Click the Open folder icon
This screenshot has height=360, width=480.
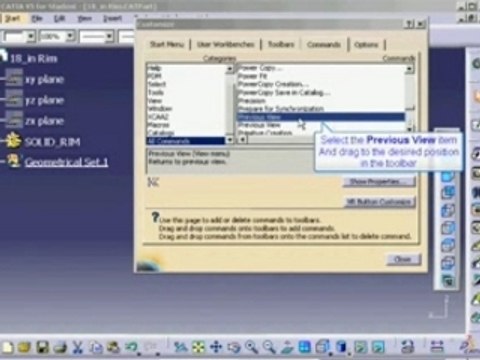(24, 347)
